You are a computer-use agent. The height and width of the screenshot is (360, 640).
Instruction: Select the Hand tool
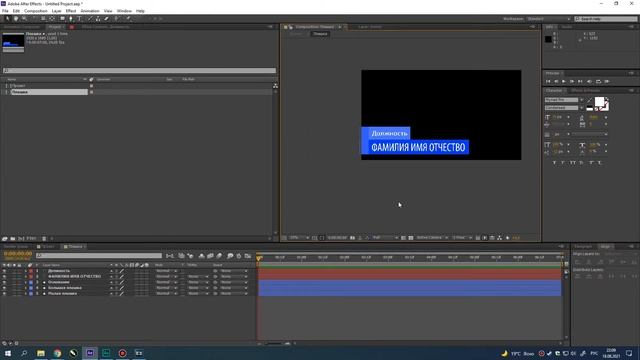coord(16,18)
